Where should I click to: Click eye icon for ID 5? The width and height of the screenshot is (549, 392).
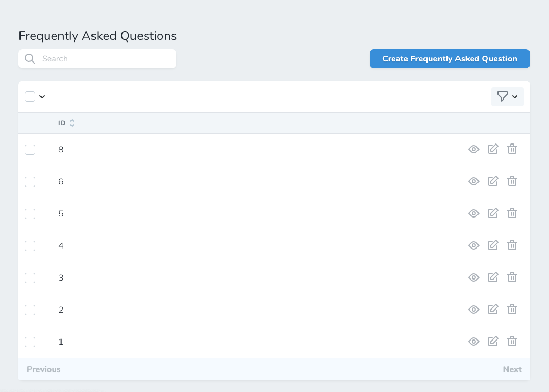pyautogui.click(x=473, y=213)
